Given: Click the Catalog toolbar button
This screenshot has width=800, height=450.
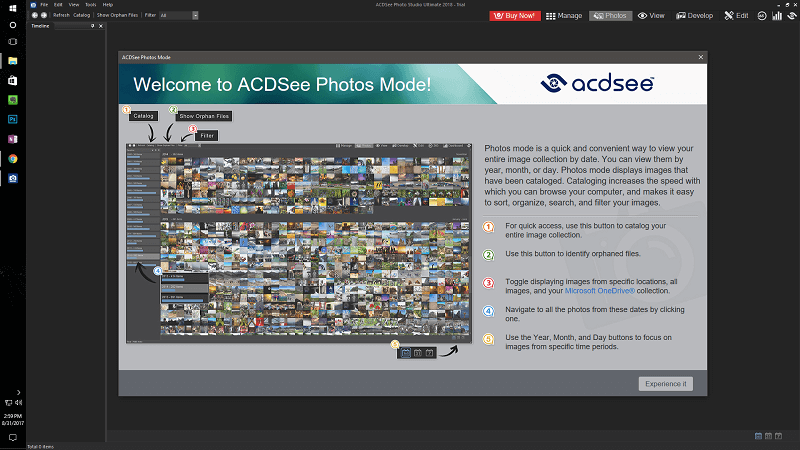Looking at the screenshot, I should (x=82, y=15).
